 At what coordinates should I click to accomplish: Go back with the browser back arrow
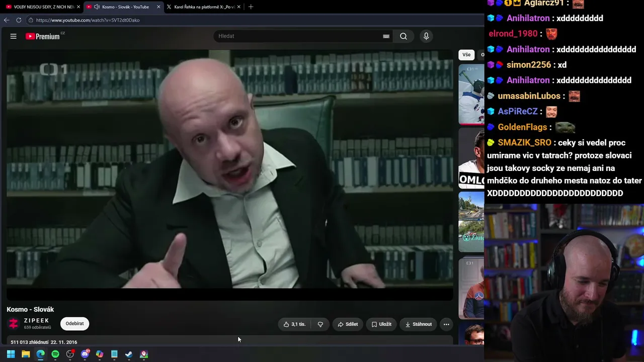point(7,20)
